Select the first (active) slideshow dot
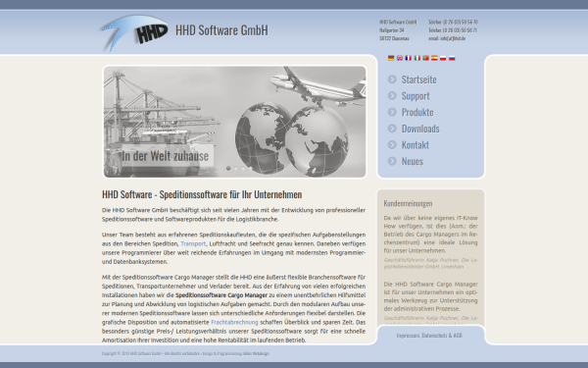Image resolution: width=588 pixels, height=368 pixels. point(228,168)
